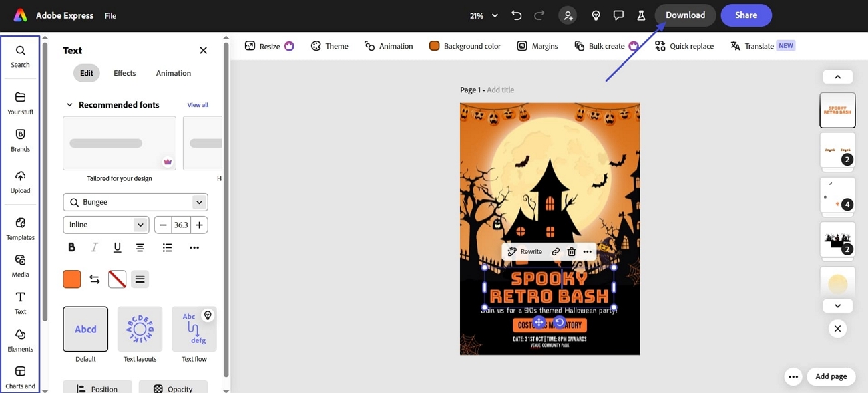Open the Templates panel
Viewport: 868px width, 393px height.
tap(20, 228)
